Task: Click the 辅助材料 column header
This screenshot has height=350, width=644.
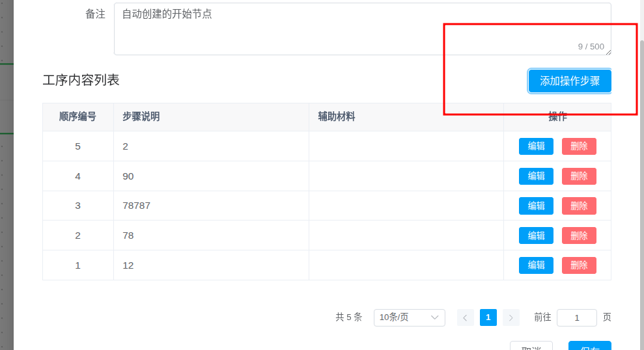Action: click(x=337, y=117)
